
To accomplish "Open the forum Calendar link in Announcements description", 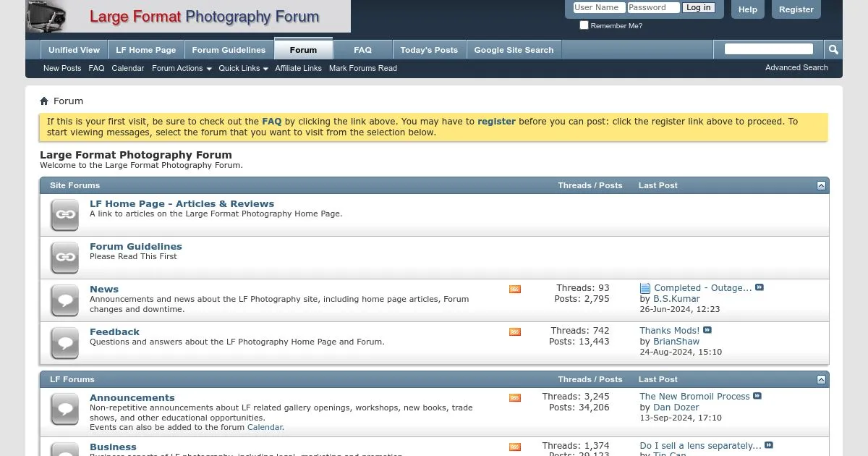I will pyautogui.click(x=265, y=428).
